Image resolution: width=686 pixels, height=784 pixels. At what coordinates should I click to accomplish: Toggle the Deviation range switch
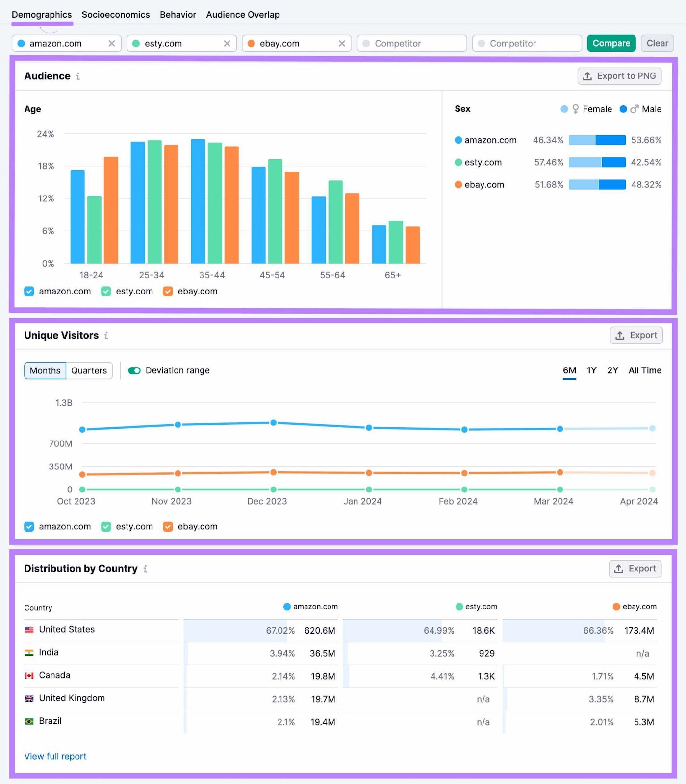tap(134, 371)
